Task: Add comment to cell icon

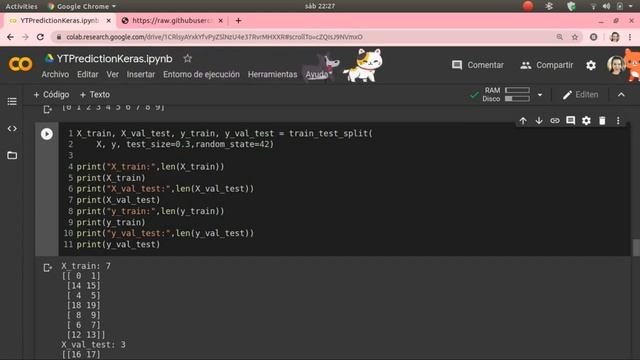Action: [571, 120]
